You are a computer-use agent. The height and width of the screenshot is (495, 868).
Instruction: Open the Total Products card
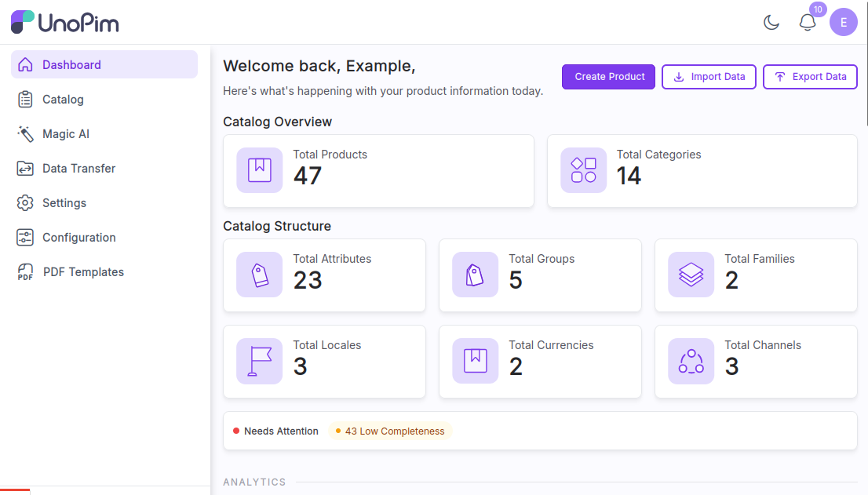[x=378, y=171]
